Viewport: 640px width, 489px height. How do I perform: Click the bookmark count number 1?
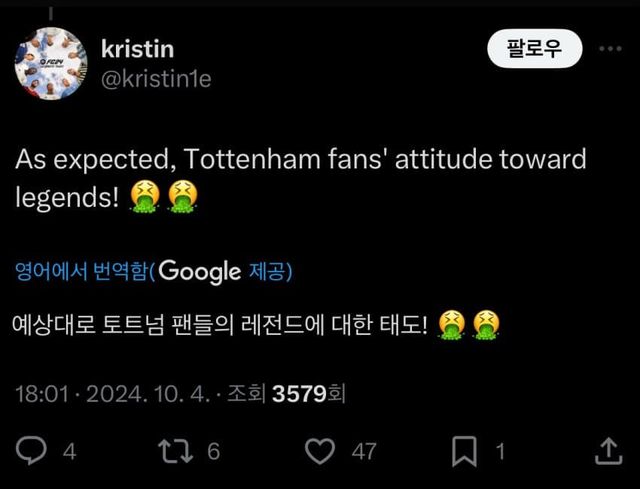point(500,452)
